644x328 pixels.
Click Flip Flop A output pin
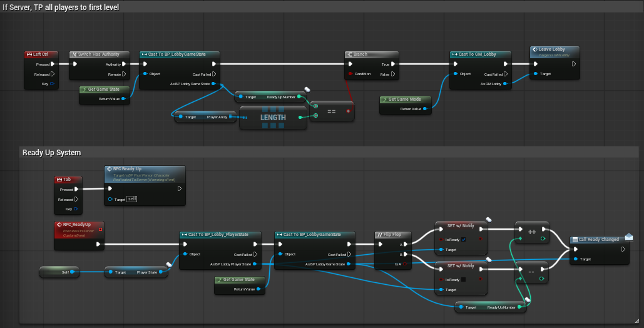(x=406, y=245)
